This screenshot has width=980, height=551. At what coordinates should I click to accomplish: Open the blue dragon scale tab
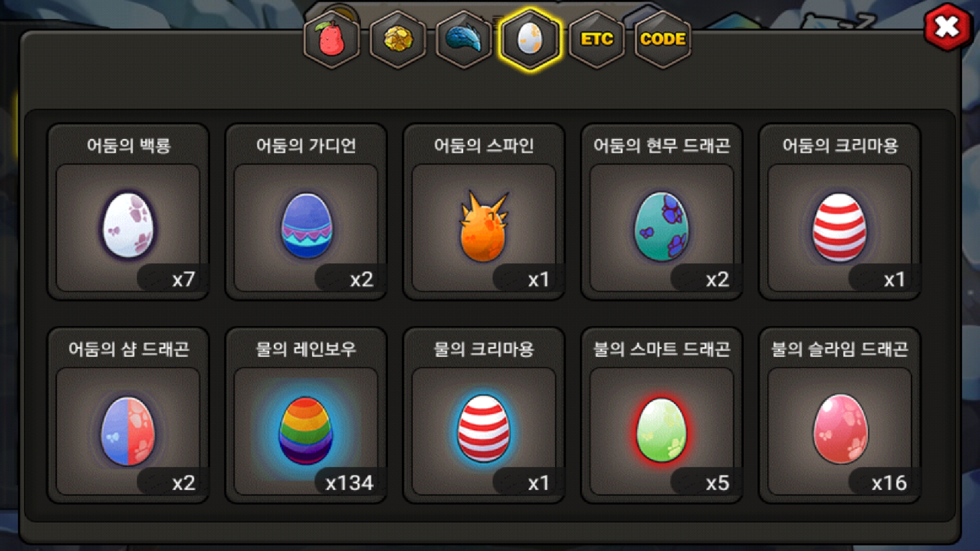click(464, 39)
